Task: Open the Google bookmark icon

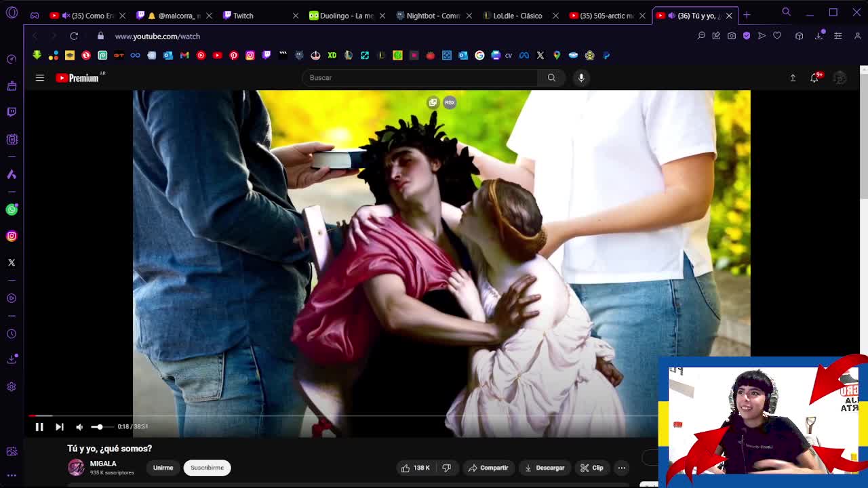Action: tap(479, 56)
